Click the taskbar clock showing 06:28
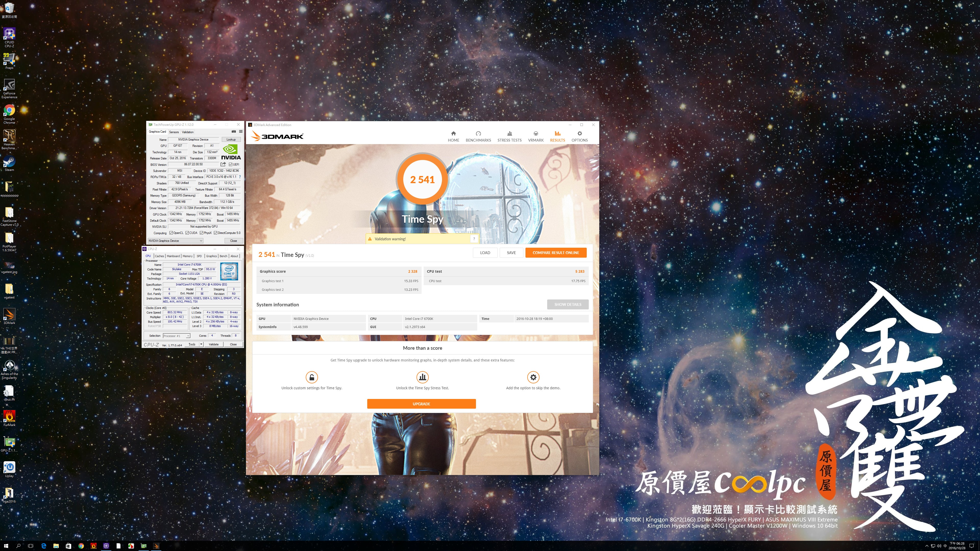 (x=957, y=546)
